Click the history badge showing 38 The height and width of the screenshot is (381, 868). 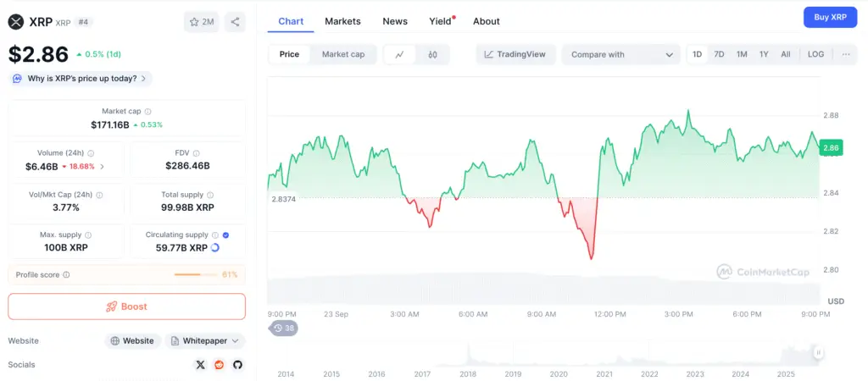click(x=285, y=329)
